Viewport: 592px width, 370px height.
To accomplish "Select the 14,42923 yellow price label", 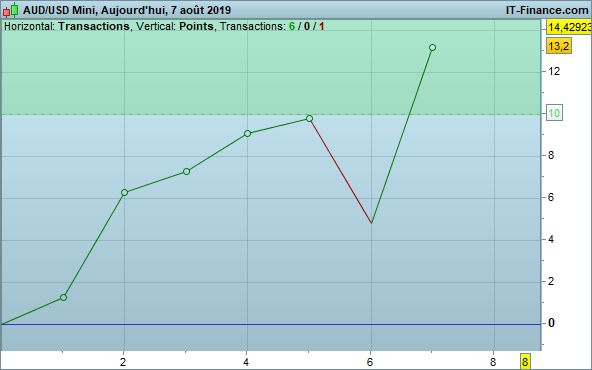I will tap(569, 28).
